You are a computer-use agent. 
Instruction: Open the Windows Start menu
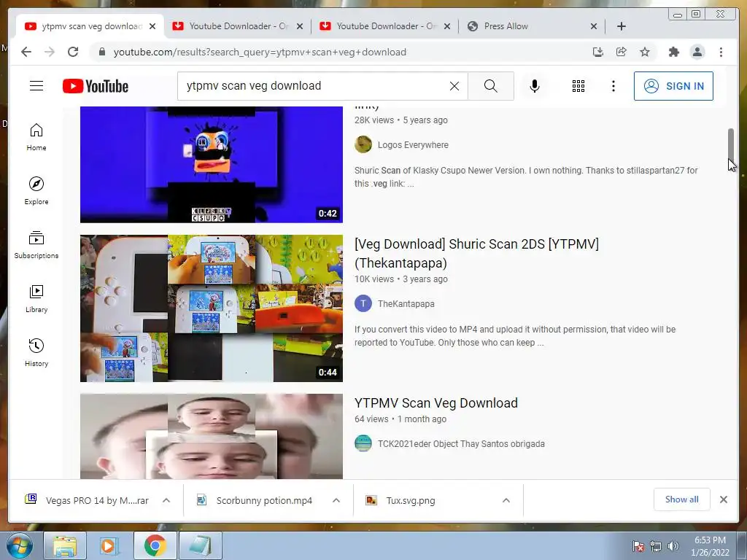(19, 545)
